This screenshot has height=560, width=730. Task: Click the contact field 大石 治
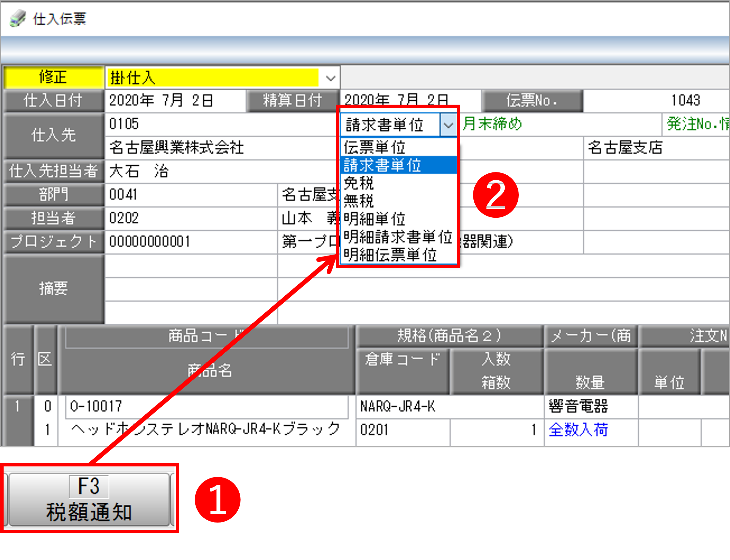[222, 171]
